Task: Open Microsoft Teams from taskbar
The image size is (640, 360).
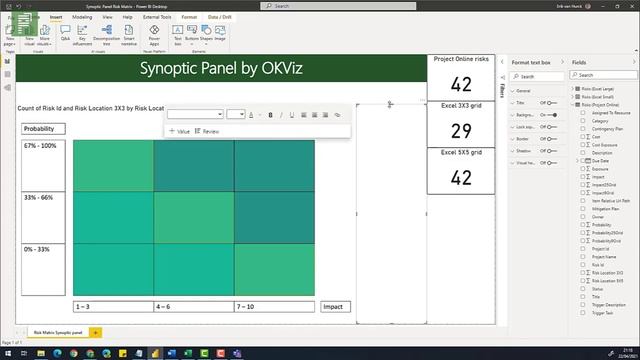Action: 237,353
